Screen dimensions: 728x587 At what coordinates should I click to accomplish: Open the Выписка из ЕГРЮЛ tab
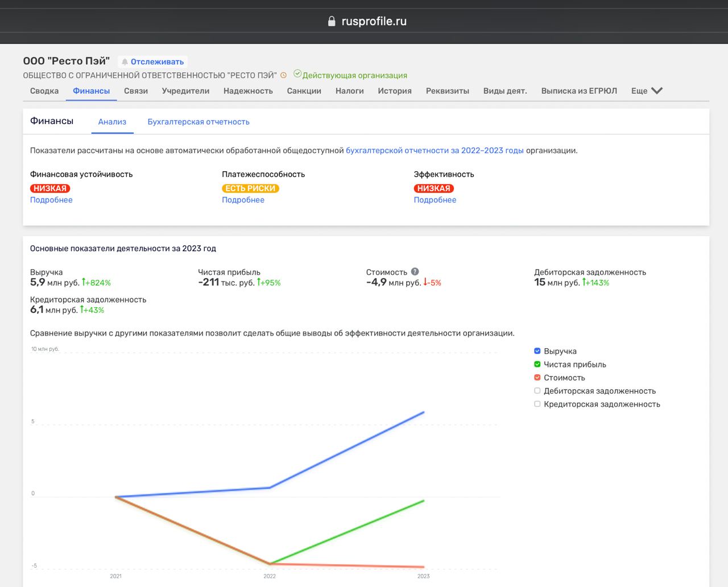coord(579,91)
